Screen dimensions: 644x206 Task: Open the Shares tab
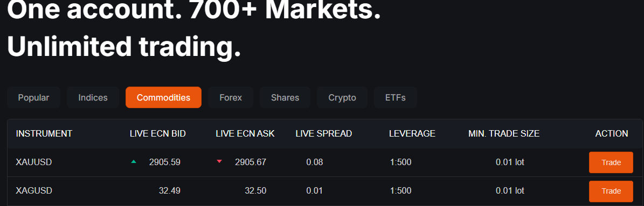point(285,97)
